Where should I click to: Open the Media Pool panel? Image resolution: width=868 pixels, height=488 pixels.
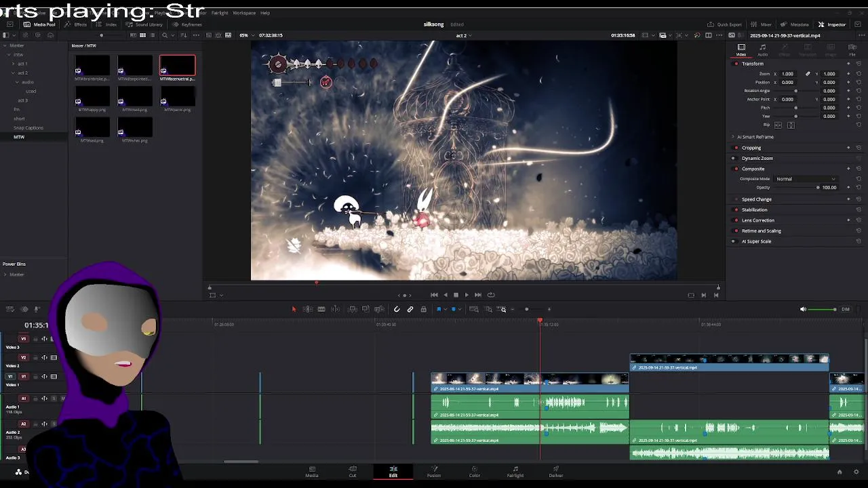coord(39,24)
